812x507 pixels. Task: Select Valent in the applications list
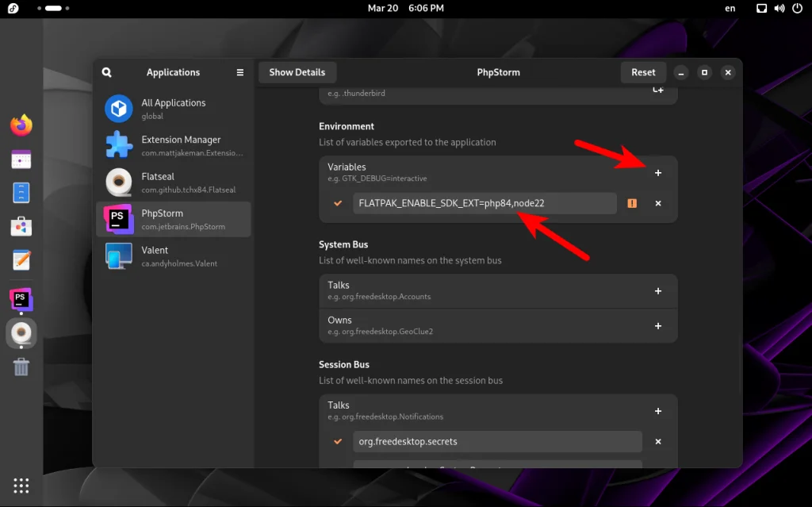click(x=174, y=255)
